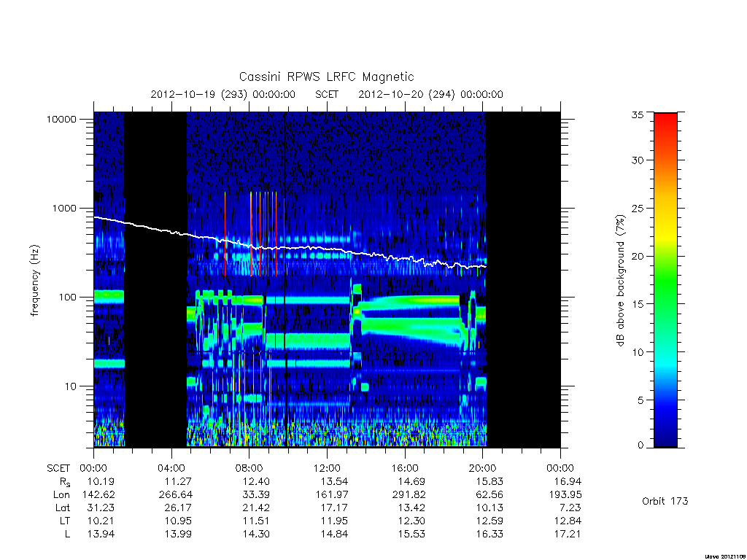
Task: Click the "frequency (Hz)" axis label
Action: [35, 281]
